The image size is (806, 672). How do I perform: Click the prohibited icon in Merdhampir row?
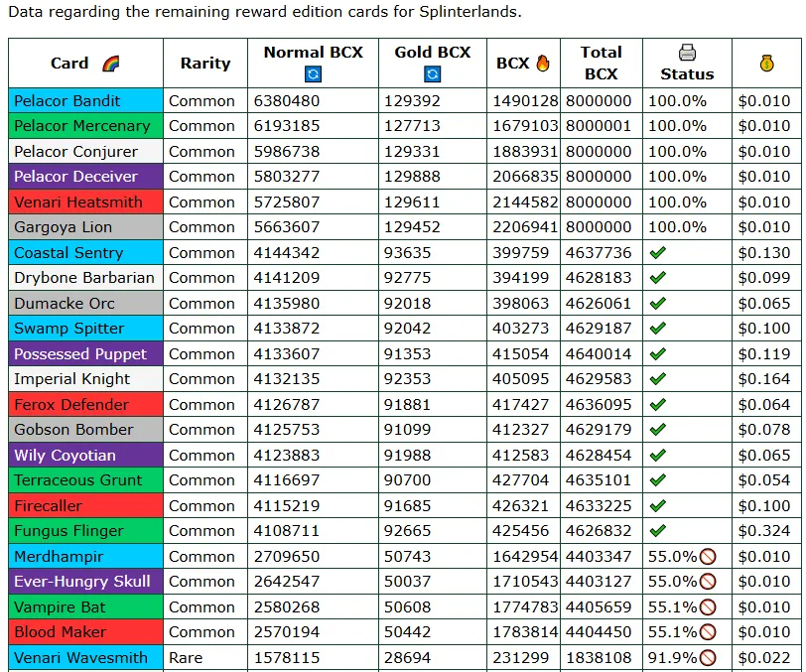click(708, 556)
